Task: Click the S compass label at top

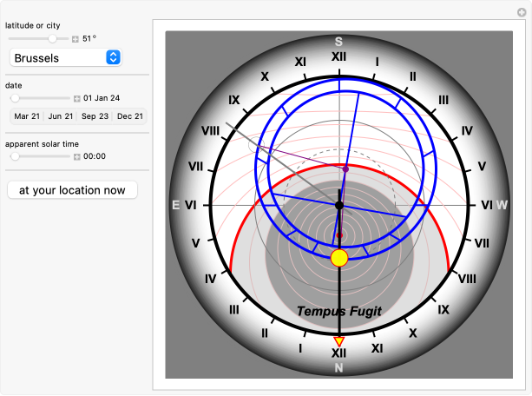Action: tap(339, 42)
